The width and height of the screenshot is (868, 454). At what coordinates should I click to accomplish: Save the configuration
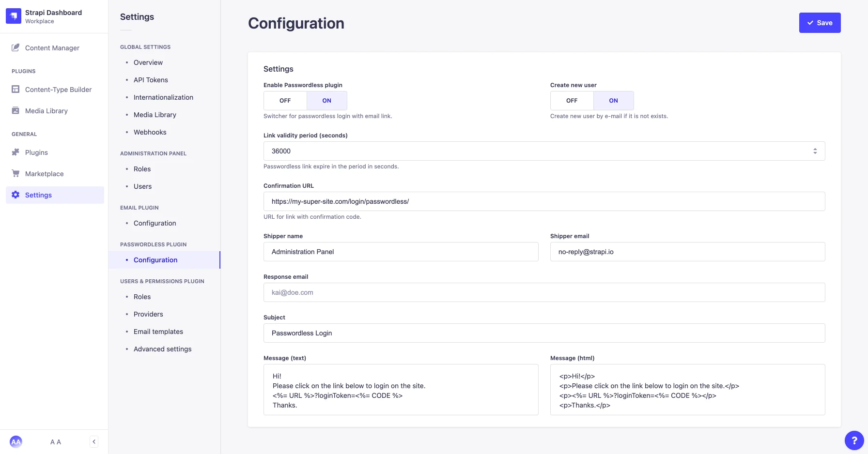tap(820, 23)
